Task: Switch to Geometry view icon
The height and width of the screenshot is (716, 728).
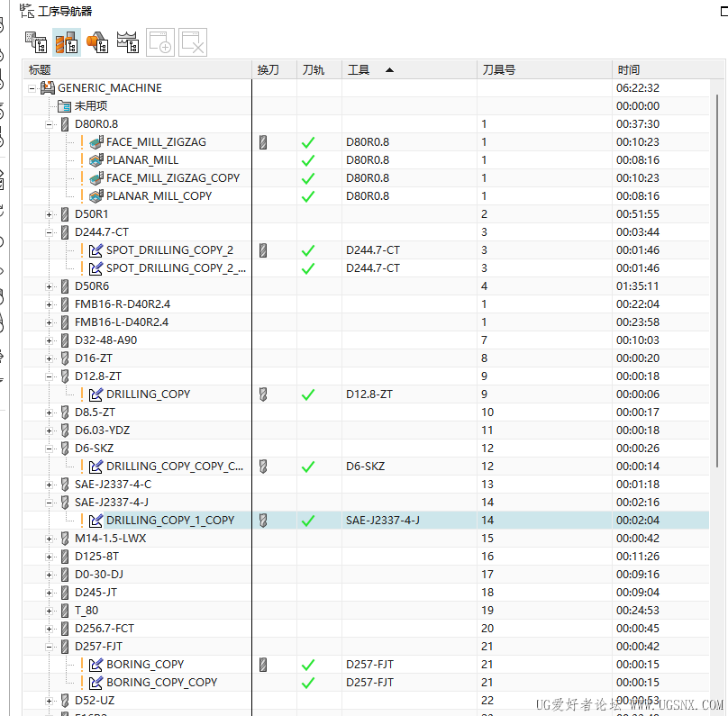Action: (97, 41)
